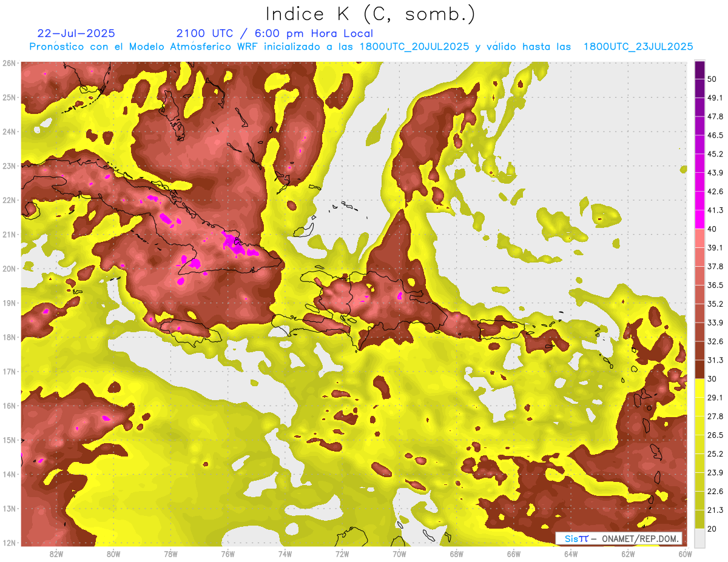Select the date text '22-Jul-2025'
This screenshot has width=728, height=562.
tap(76, 33)
